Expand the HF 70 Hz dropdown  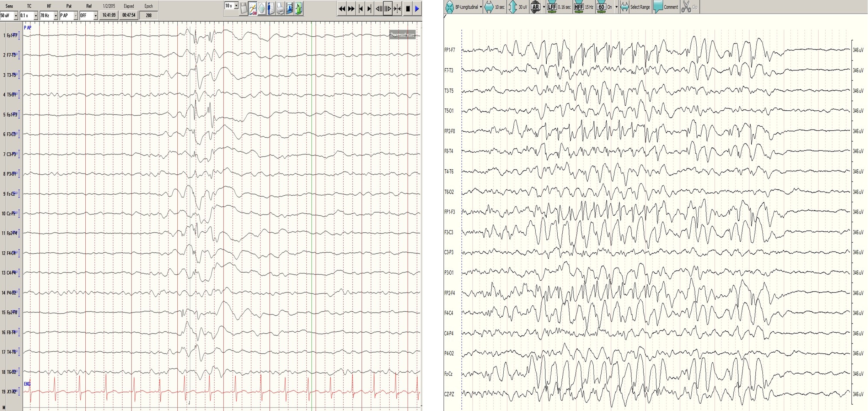point(55,16)
